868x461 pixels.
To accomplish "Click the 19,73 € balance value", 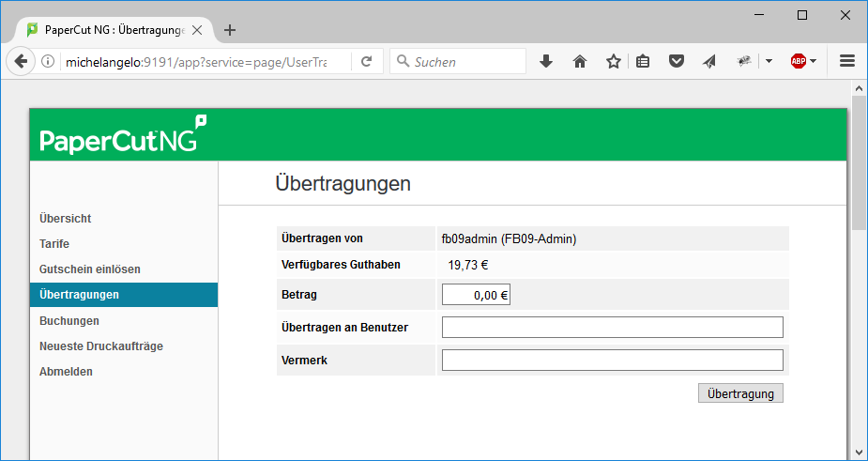I will point(467,266).
